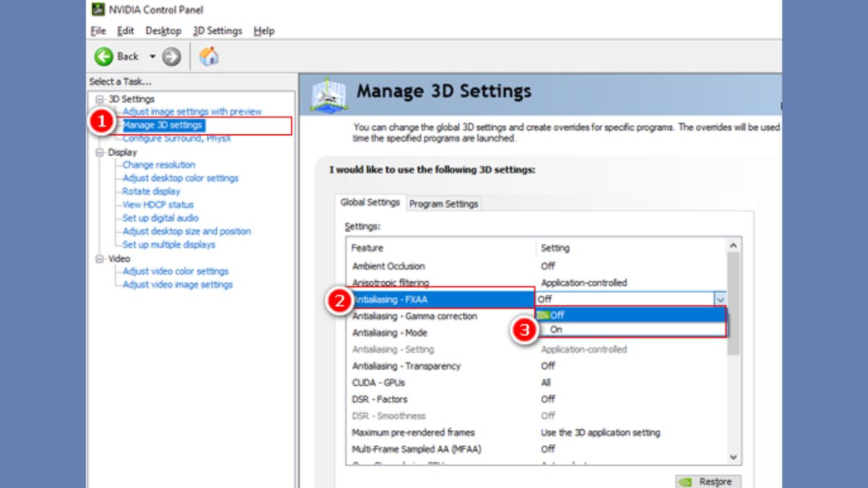Click the Restore button

(708, 481)
